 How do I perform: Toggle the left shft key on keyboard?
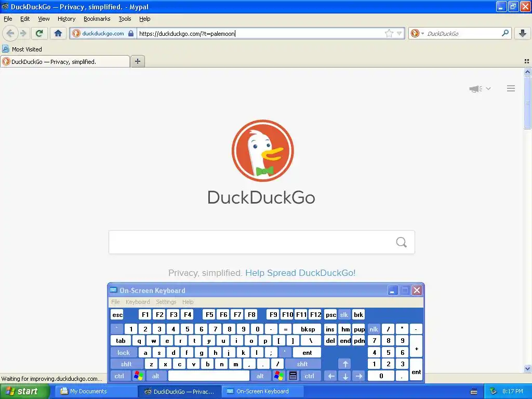(126, 364)
